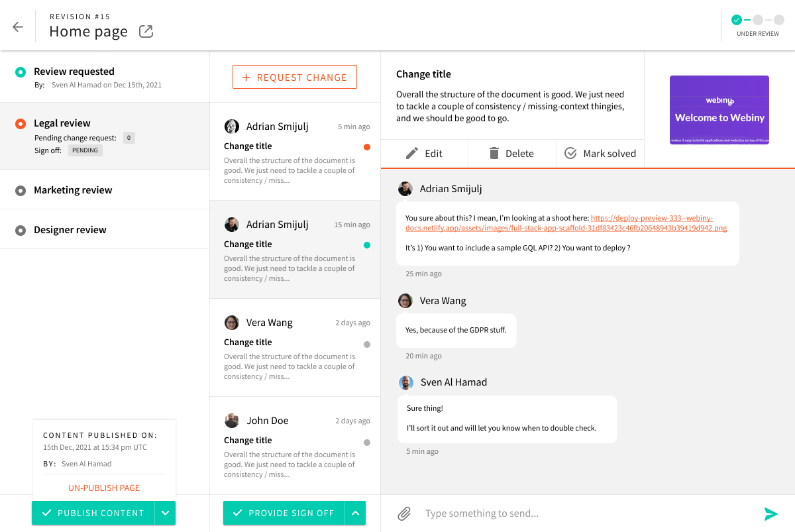Click the Request Change button
Screen dimensions: 795x532
coord(294,76)
